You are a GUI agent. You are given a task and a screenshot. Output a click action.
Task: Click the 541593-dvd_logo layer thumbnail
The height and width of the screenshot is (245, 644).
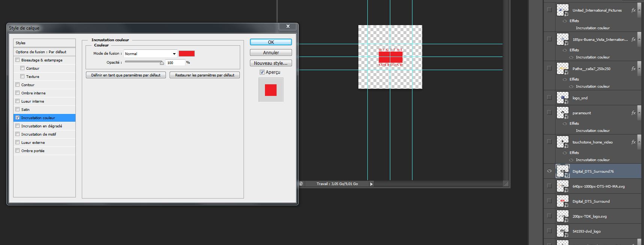(563, 231)
